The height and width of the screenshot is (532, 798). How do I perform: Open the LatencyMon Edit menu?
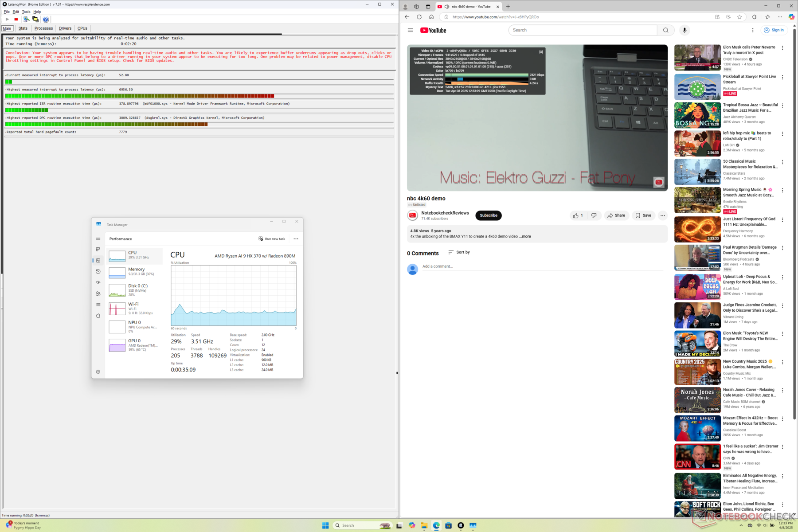[x=16, y=12]
